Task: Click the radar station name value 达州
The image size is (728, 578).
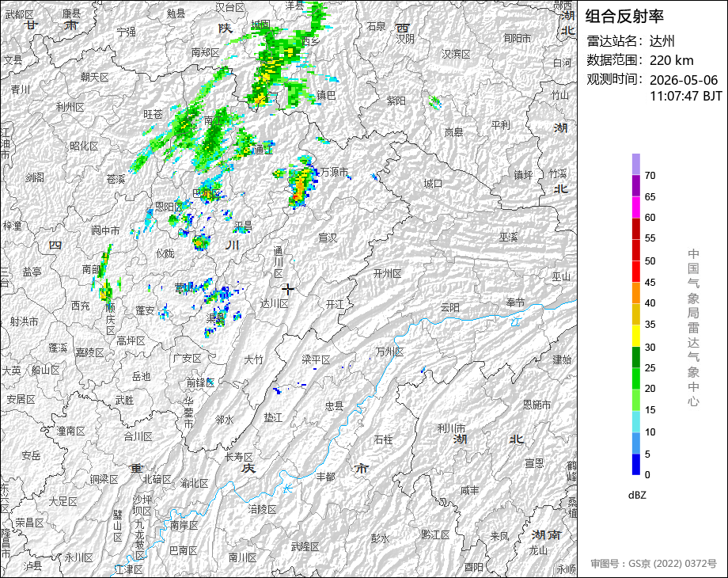Action: click(662, 41)
